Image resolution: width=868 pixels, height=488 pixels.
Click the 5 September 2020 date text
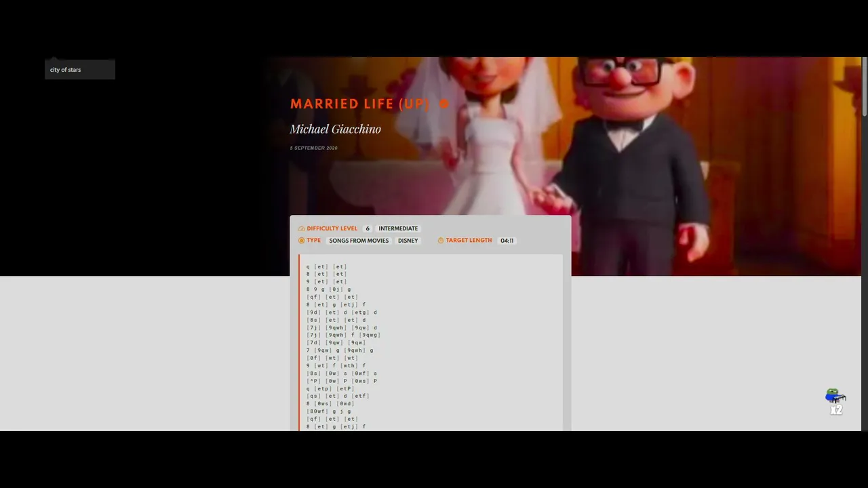[313, 148]
